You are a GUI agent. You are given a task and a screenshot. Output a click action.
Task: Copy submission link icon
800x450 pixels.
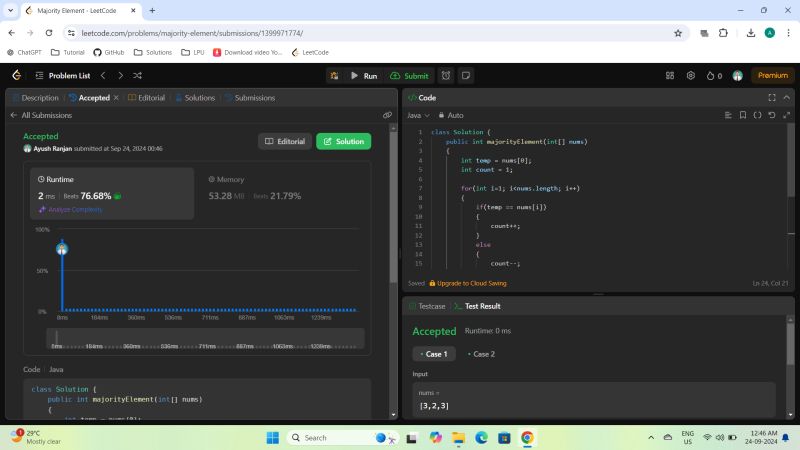pos(387,115)
